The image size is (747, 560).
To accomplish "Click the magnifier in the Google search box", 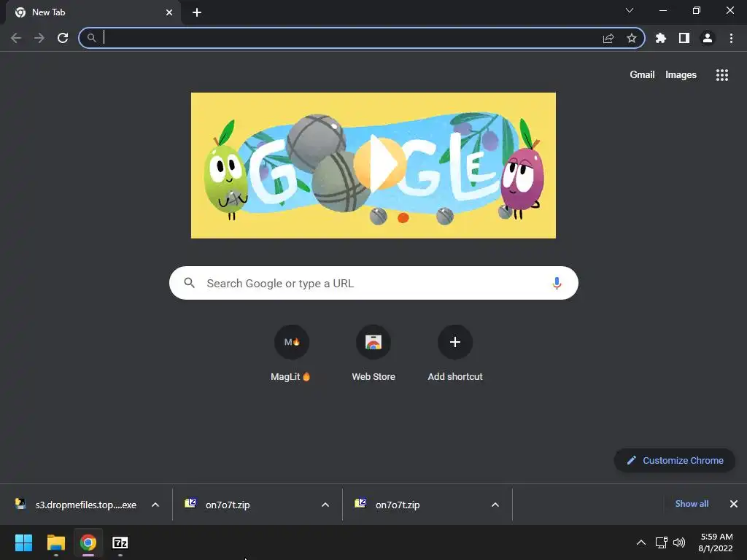I will click(189, 283).
